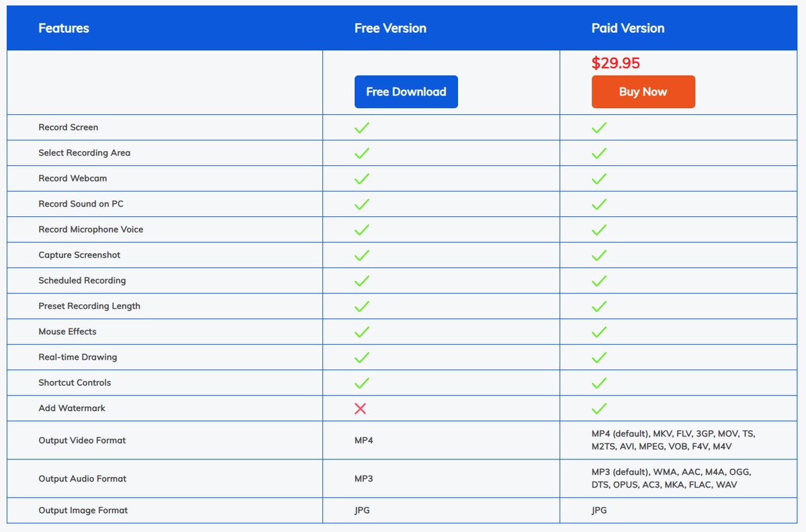Screen dimensions: 806x532
Task: Click Paid Version checkmark for Shortcut Controls
Action: click(599, 383)
